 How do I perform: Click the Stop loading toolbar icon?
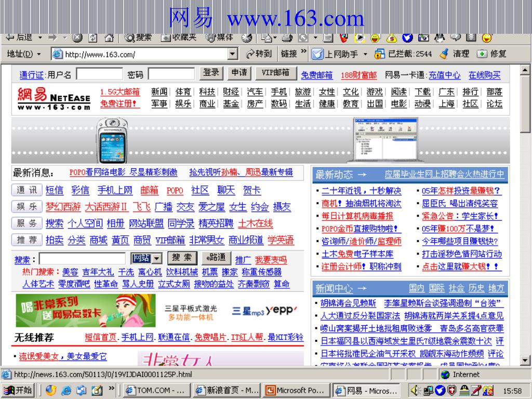(77, 37)
